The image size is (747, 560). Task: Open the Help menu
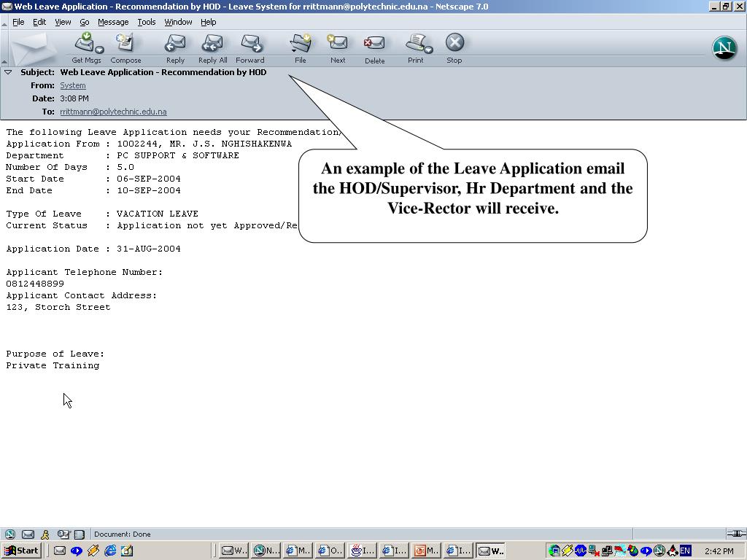point(208,22)
